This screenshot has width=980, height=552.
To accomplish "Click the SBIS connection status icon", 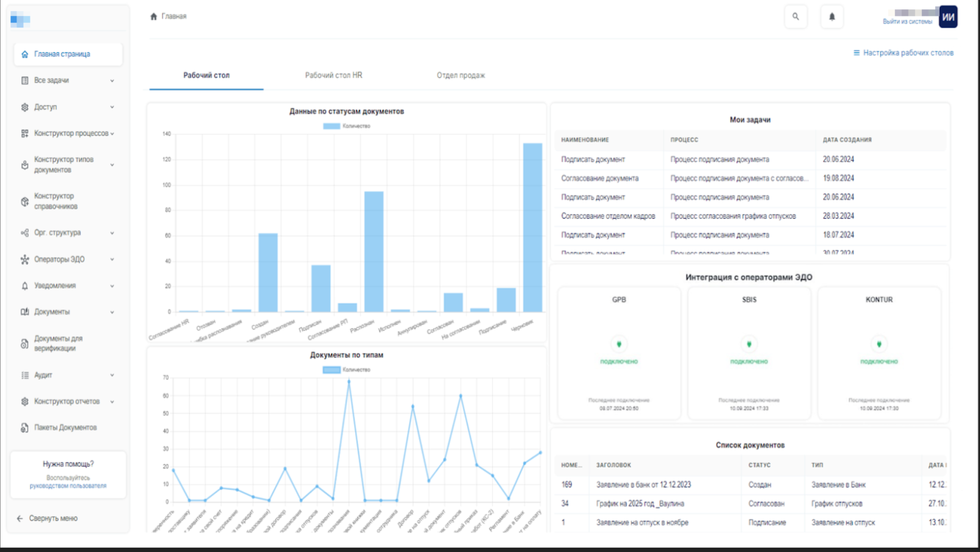I will [749, 344].
